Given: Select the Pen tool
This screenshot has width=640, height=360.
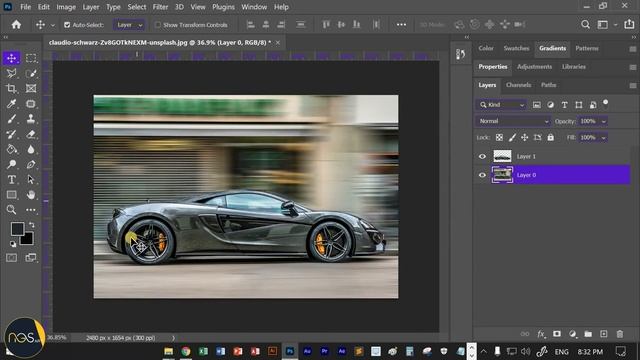Looking at the screenshot, I should coord(31,164).
